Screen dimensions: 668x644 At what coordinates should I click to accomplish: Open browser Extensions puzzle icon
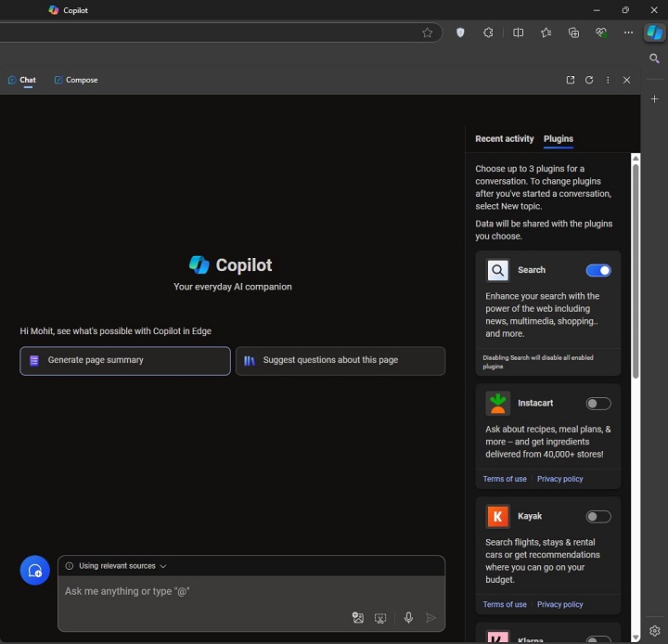point(488,32)
